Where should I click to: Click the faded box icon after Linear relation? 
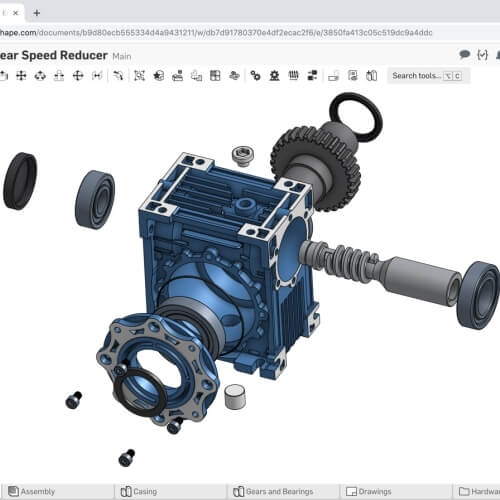[x=333, y=76]
